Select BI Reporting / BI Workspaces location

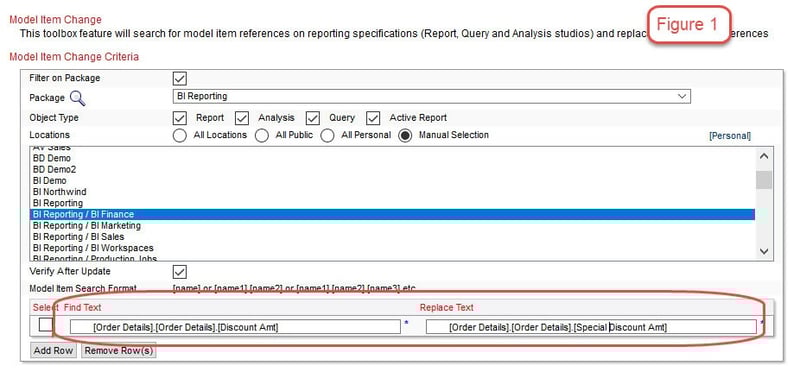click(x=392, y=248)
